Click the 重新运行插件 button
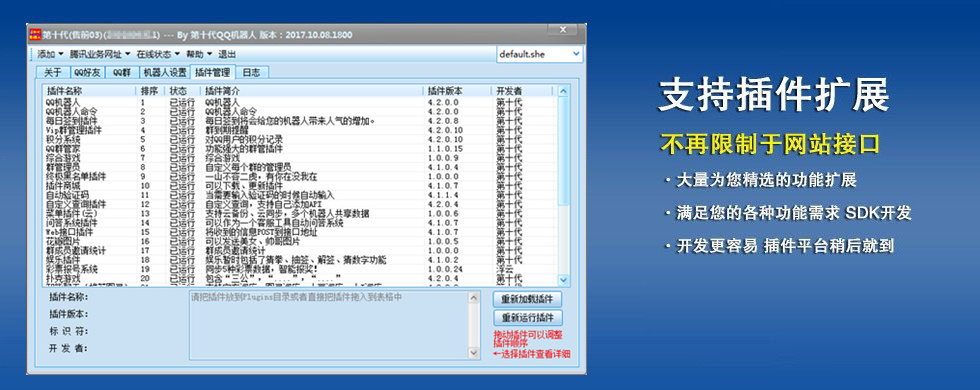 (x=528, y=318)
